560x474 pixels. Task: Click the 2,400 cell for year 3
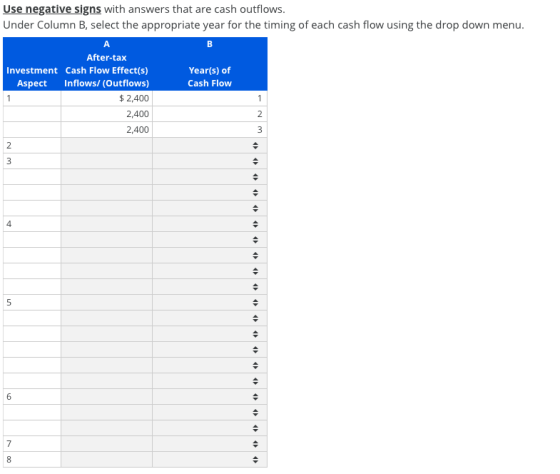point(107,130)
